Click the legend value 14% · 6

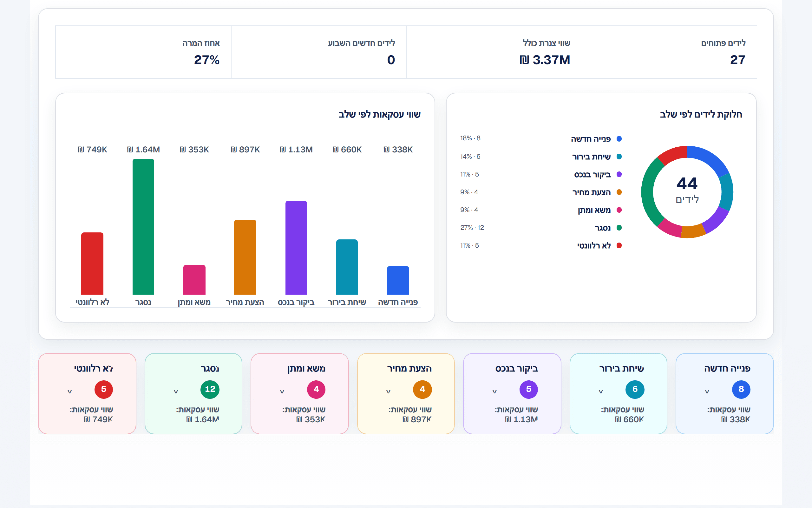(x=470, y=157)
